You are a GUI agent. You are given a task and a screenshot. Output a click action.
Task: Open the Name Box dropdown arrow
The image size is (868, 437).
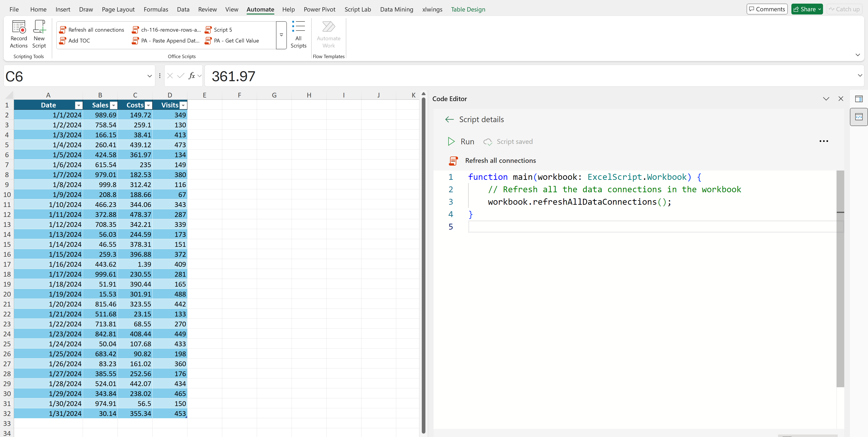coord(150,76)
